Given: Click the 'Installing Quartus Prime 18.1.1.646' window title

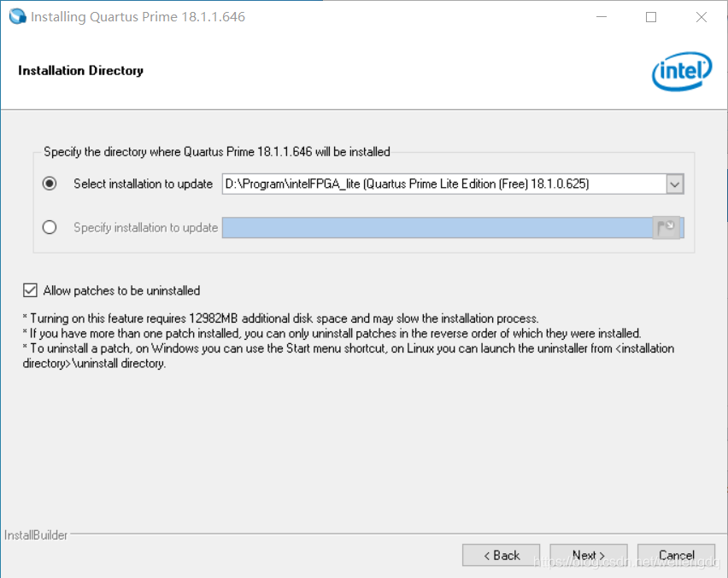Looking at the screenshot, I should coord(138,17).
